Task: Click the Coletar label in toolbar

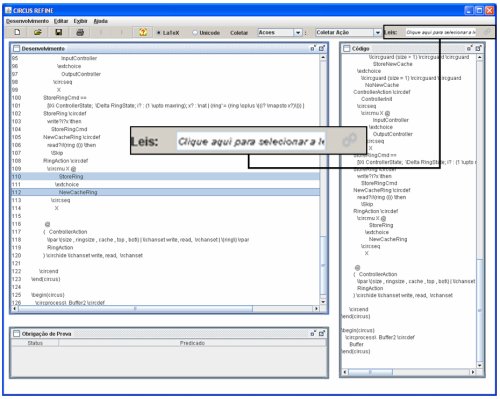Action: [239, 33]
